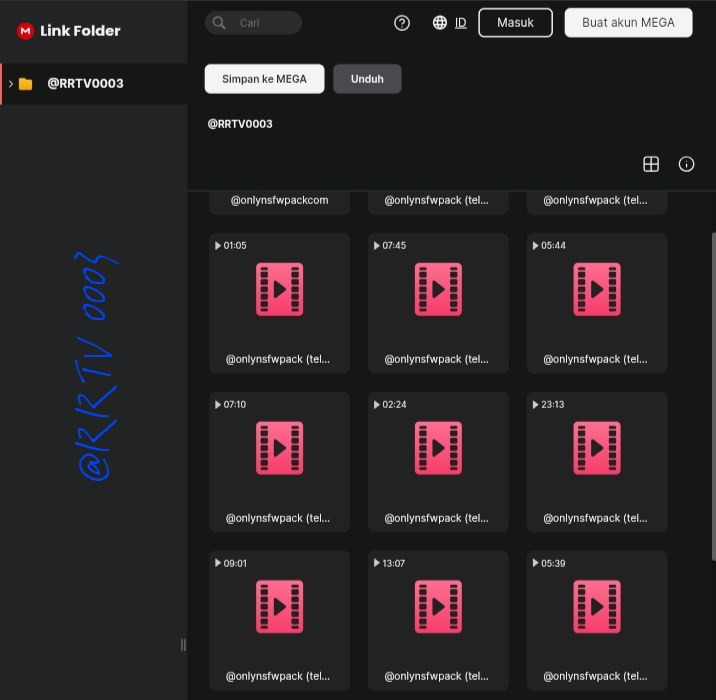716x700 pixels.
Task: Click the 02:24 duration label
Action: (x=394, y=405)
